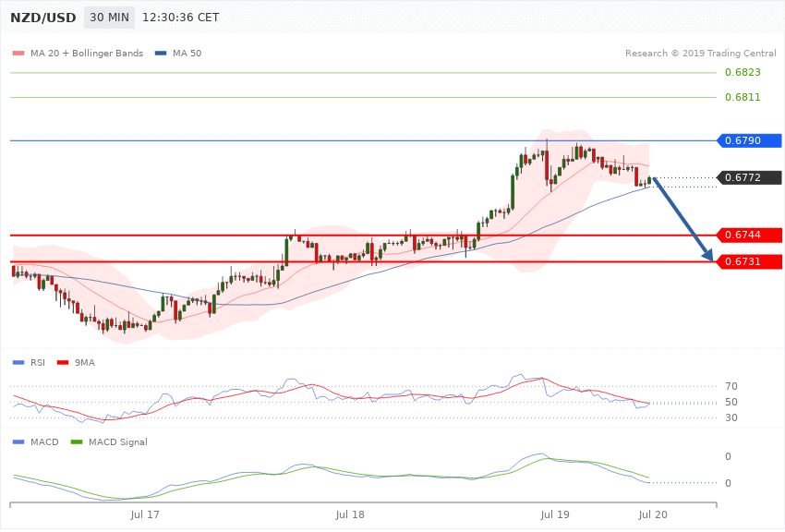Click the RSI 50 axis label
Image resolution: width=785 pixels, height=532 pixels.
pos(731,402)
